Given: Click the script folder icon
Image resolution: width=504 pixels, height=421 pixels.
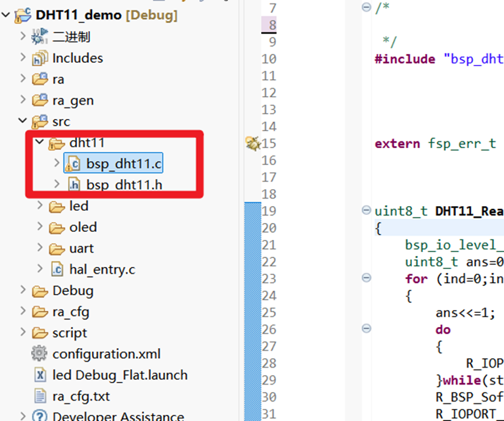Looking at the screenshot, I should coord(40,333).
